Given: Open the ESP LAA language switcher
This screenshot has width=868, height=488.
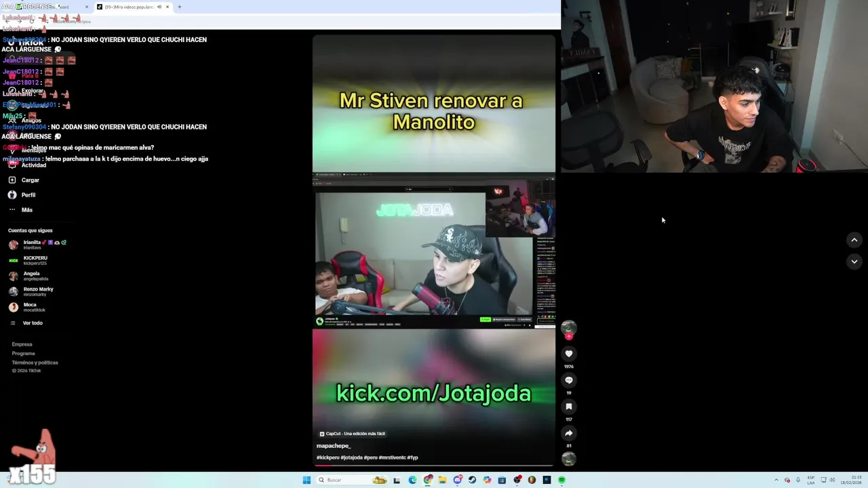Looking at the screenshot, I should click(811, 480).
